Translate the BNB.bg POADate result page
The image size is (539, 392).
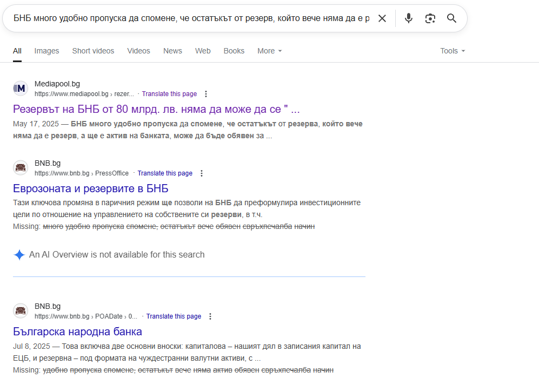(174, 316)
